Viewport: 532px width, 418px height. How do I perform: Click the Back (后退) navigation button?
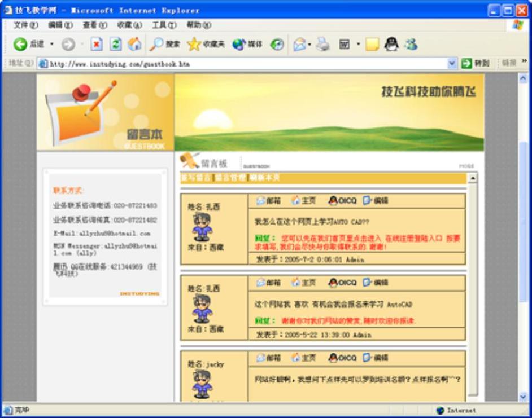[28, 44]
